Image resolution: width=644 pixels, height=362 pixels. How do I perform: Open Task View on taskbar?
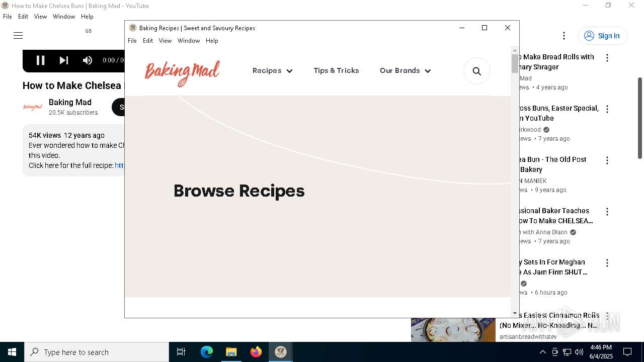(181, 352)
